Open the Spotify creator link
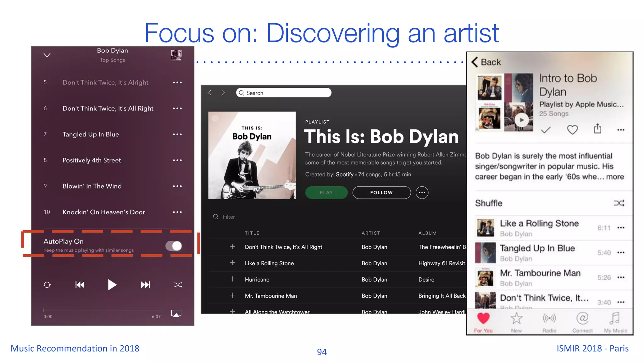Image resolution: width=644 pixels, height=362 pixels. pyautogui.click(x=345, y=174)
